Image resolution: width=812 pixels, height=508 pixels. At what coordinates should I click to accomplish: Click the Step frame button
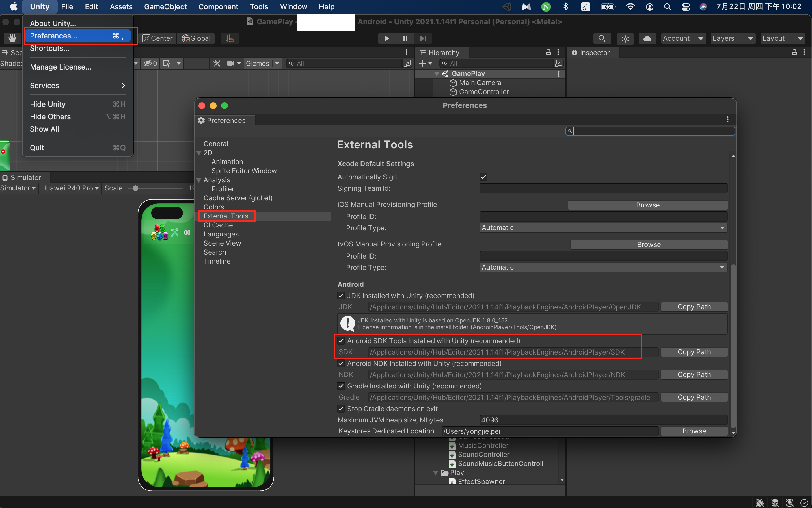(x=423, y=38)
